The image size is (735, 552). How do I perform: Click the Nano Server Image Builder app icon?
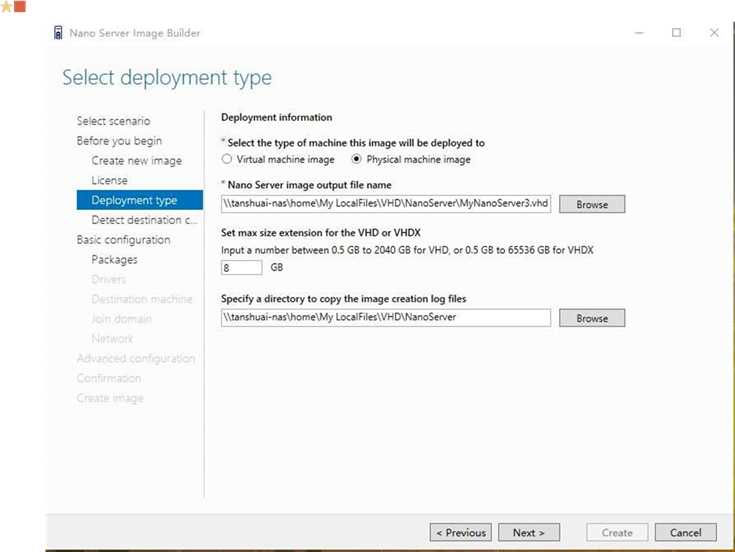[x=58, y=33]
